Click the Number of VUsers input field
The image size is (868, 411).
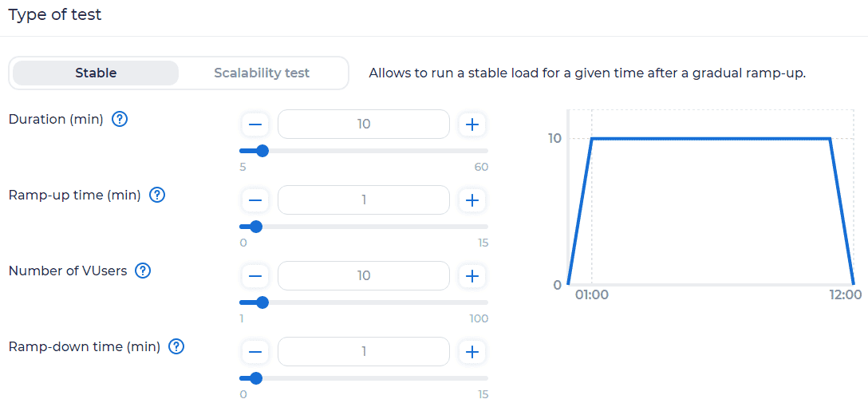point(364,276)
